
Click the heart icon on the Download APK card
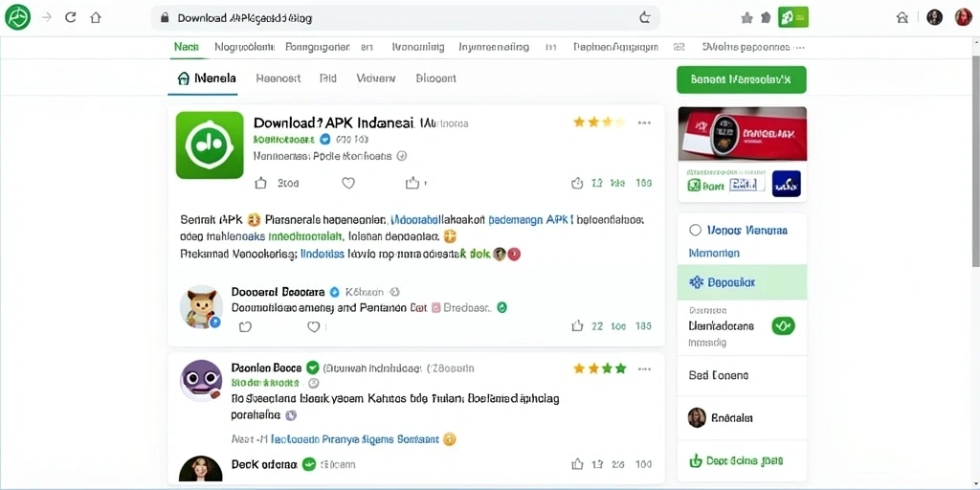(348, 183)
